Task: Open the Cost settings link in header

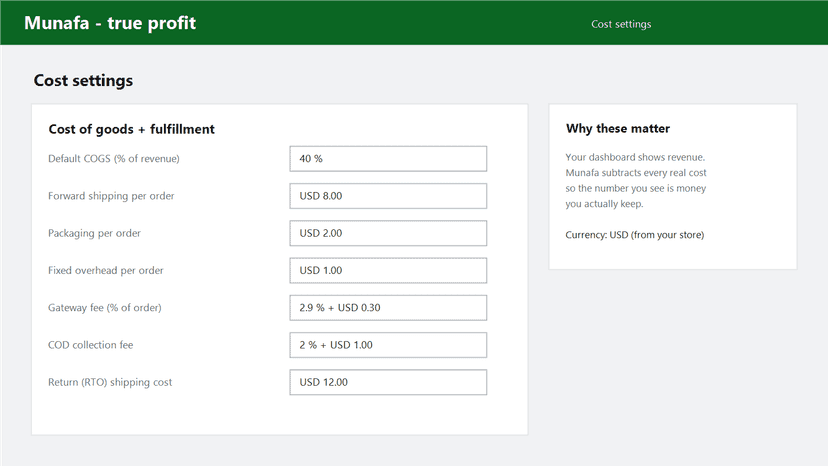Action: click(621, 24)
